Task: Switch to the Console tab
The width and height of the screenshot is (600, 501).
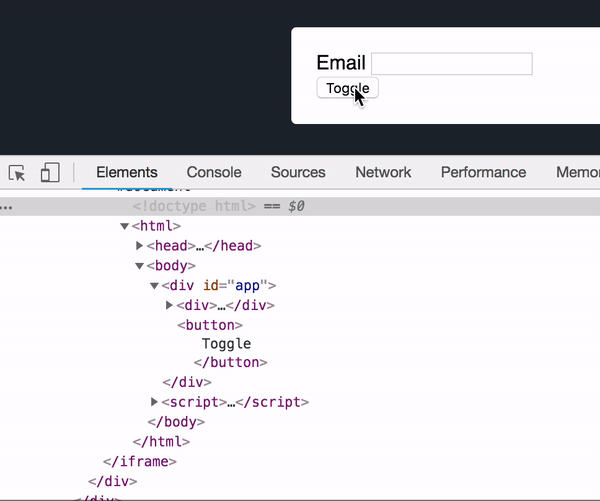Action: pyautogui.click(x=214, y=172)
